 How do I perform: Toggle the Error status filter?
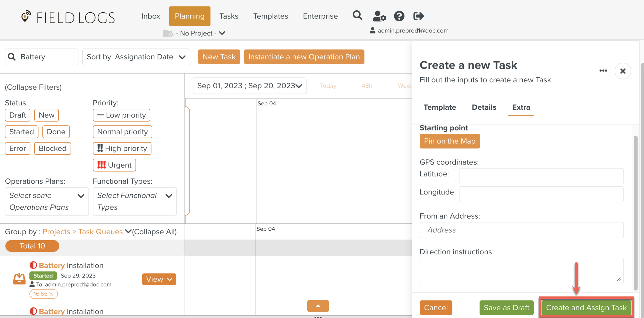click(18, 148)
